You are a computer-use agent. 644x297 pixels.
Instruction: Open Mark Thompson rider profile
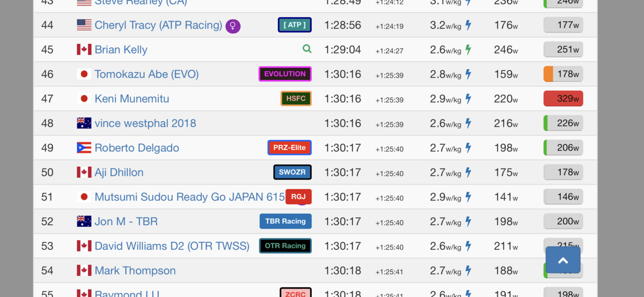(135, 271)
